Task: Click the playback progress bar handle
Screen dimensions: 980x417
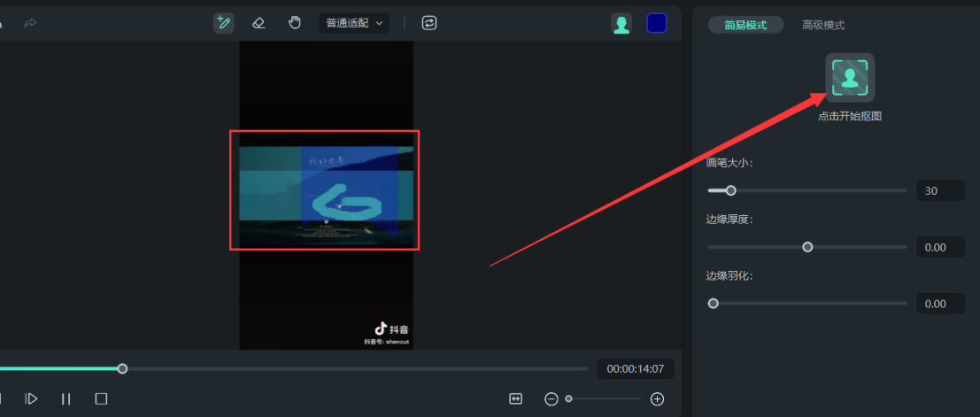Action: [122, 369]
